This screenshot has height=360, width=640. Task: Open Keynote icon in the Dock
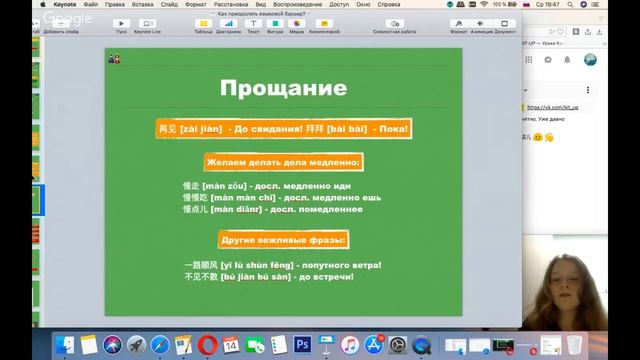[326, 345]
